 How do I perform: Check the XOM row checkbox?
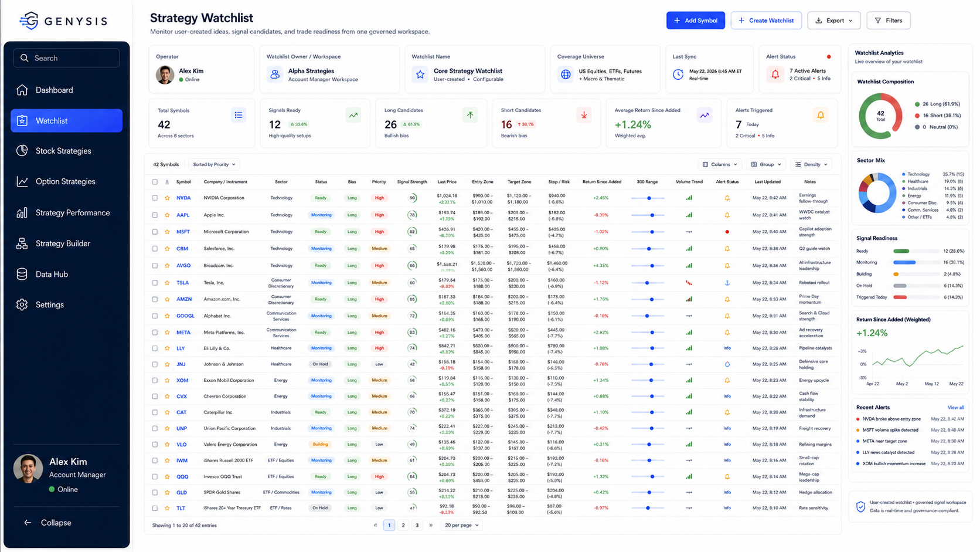155,380
